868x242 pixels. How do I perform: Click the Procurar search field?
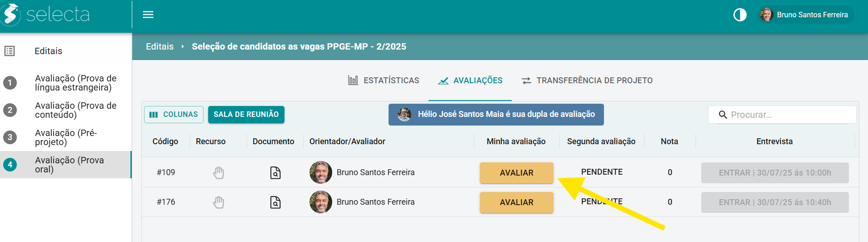tap(782, 115)
